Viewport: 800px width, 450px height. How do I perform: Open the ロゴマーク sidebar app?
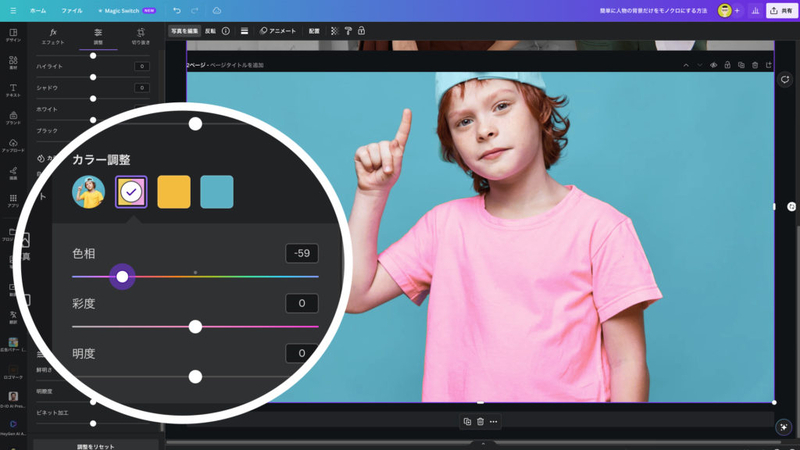click(x=13, y=372)
